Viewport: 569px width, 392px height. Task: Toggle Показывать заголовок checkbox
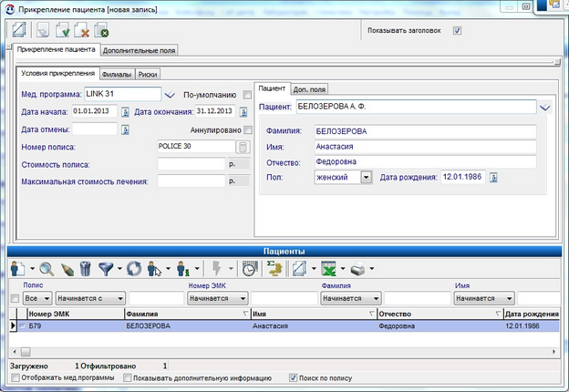(x=457, y=31)
